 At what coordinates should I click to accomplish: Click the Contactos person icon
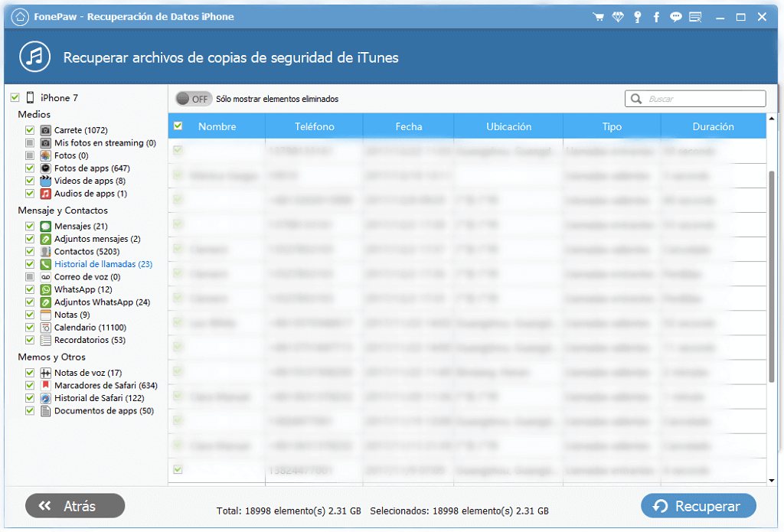tap(45, 252)
